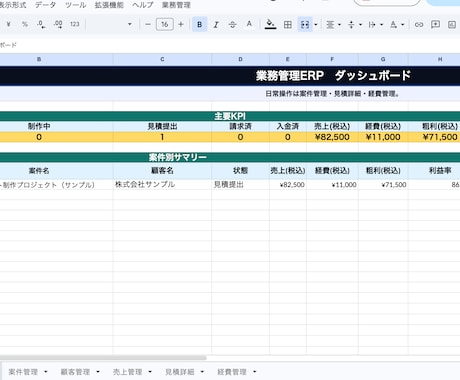Select the 顧客名 header cell
This screenshot has width=460, height=380.
[162, 171]
